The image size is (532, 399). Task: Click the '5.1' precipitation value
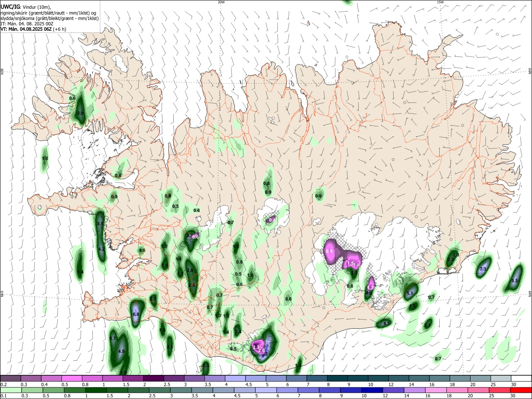(x=410, y=293)
